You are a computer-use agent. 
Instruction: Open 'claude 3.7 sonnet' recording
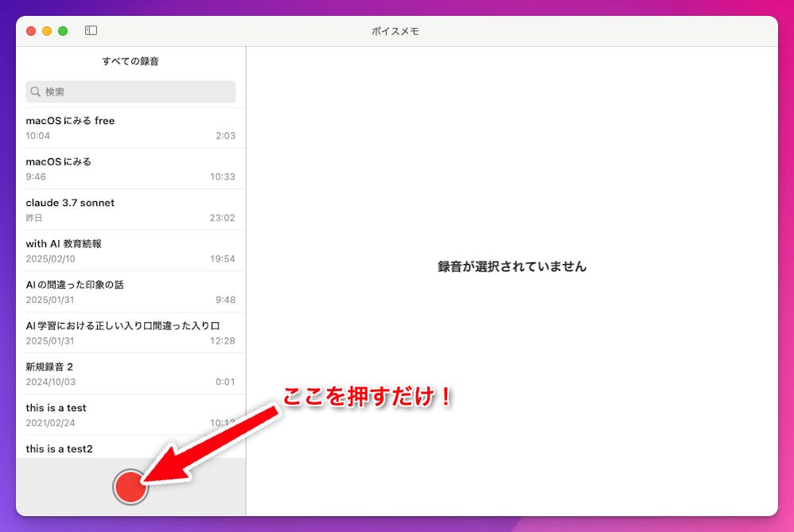pos(130,210)
